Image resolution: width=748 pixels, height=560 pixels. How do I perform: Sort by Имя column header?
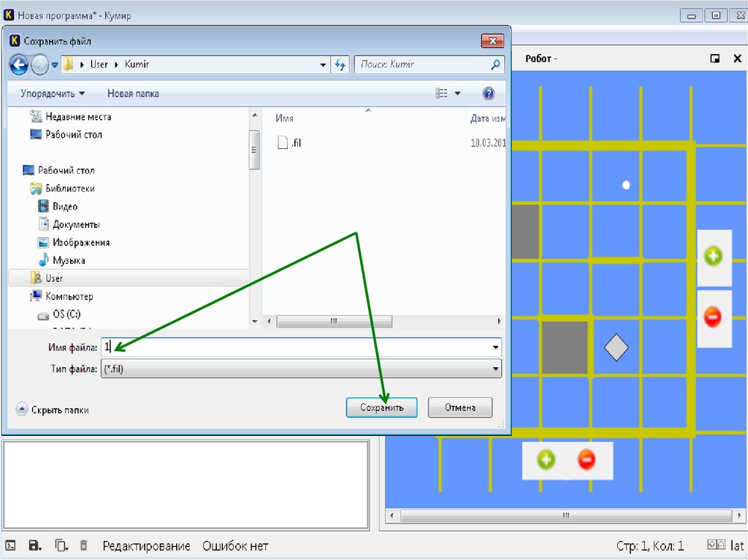point(284,118)
